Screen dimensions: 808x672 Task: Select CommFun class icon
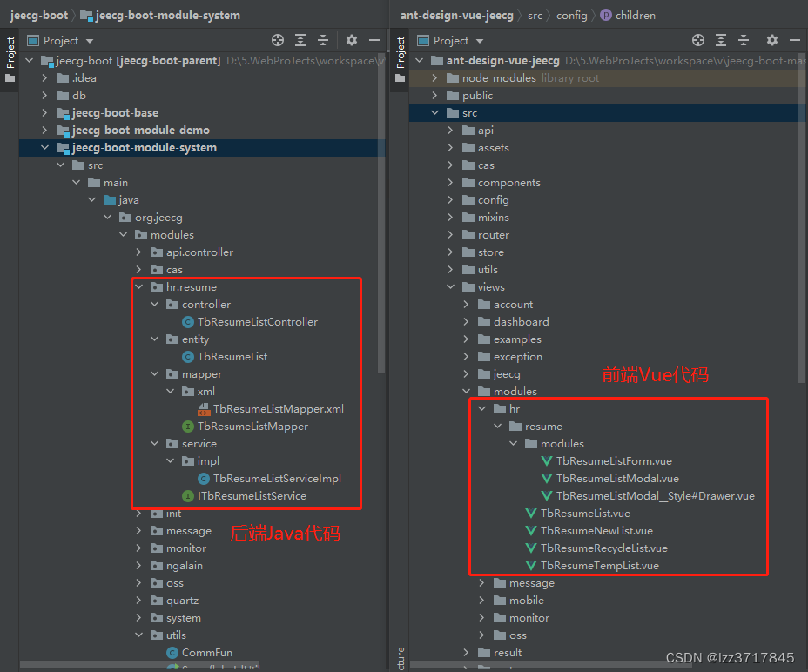pos(172,653)
